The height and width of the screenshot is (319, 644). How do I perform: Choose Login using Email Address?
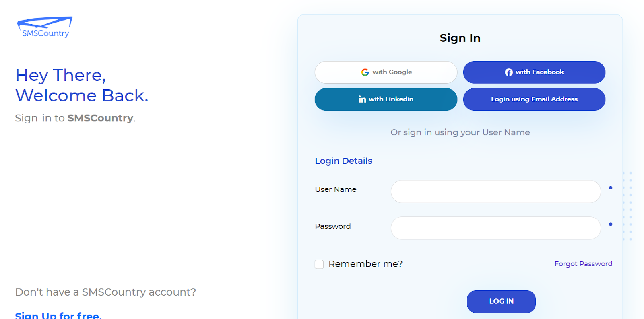point(534,99)
